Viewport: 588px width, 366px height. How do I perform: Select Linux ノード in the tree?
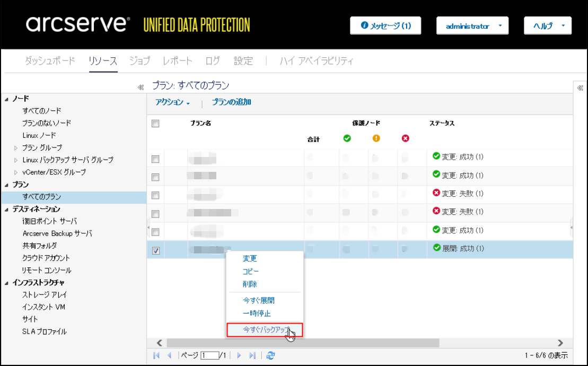pos(39,135)
